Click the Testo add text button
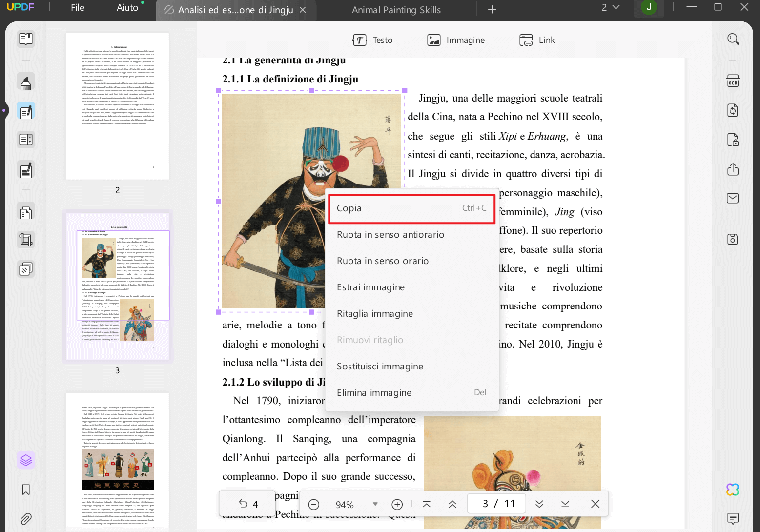The image size is (760, 532). click(372, 40)
